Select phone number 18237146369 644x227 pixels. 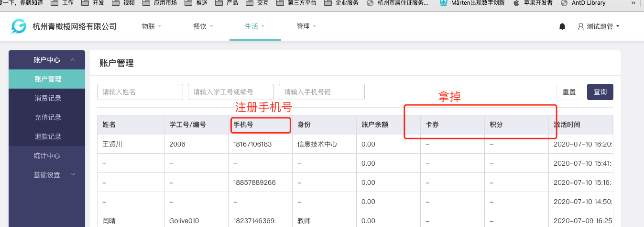254,221
